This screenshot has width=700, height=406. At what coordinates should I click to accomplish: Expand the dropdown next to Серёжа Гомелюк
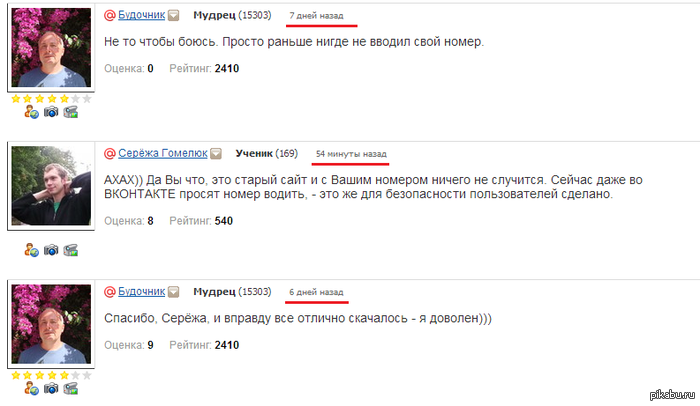click(216, 154)
